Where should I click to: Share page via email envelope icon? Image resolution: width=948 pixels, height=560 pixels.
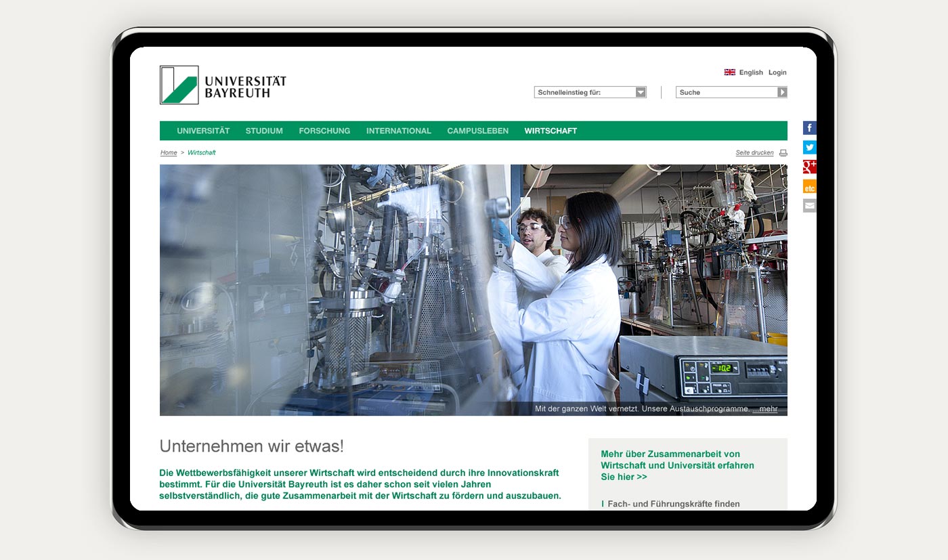(x=810, y=206)
